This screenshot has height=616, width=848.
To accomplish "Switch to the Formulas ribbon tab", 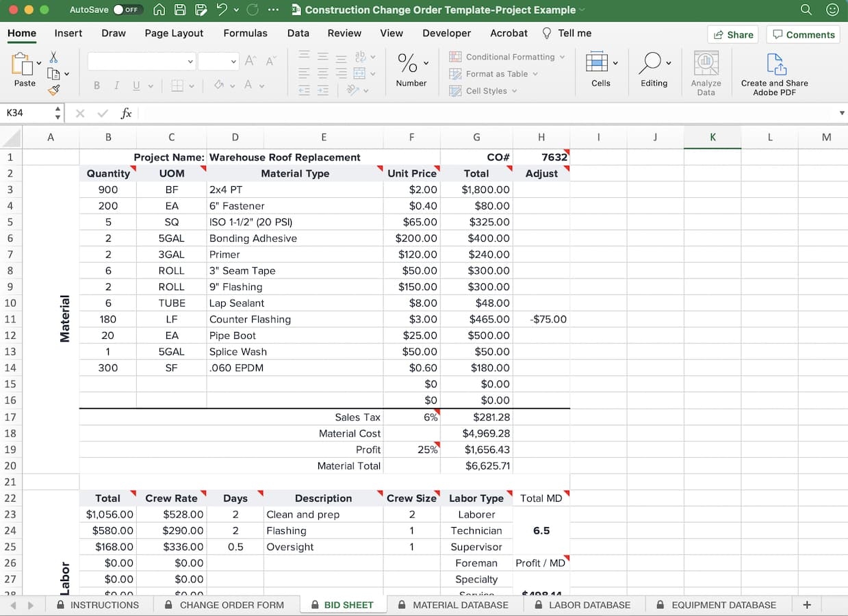I will [245, 33].
